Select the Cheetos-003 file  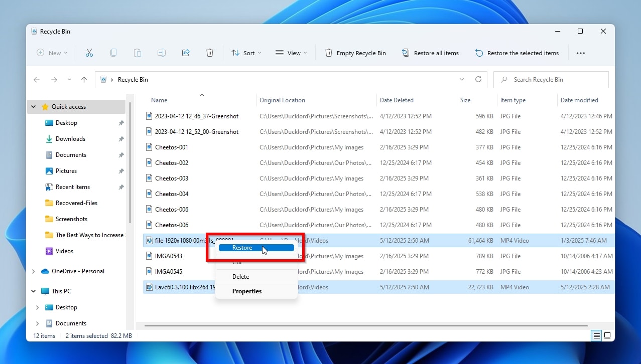[x=172, y=178]
